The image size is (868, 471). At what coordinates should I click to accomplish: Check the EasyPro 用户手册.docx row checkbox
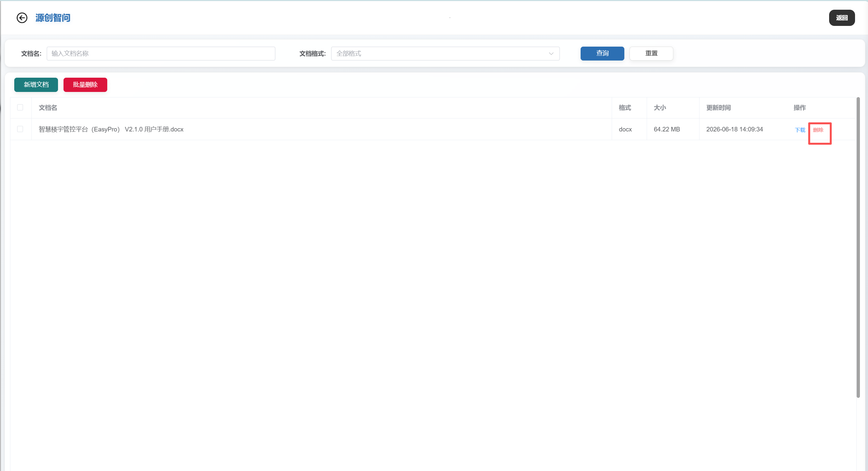pyautogui.click(x=20, y=129)
